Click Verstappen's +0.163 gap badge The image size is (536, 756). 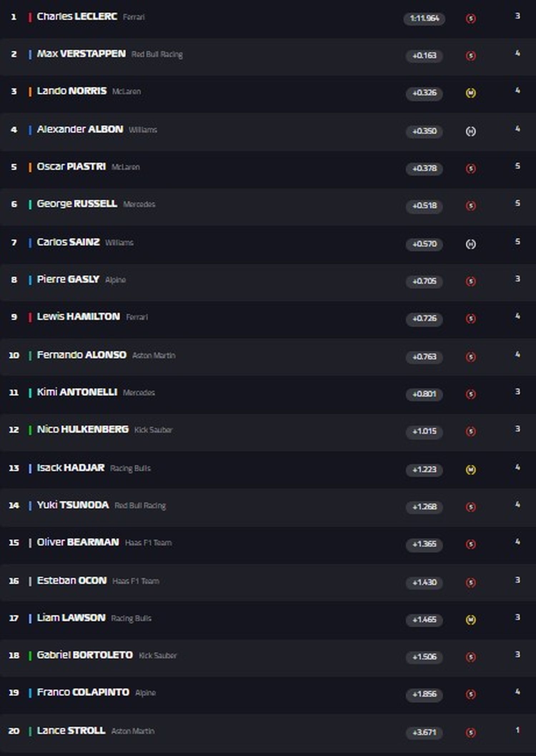coord(424,56)
